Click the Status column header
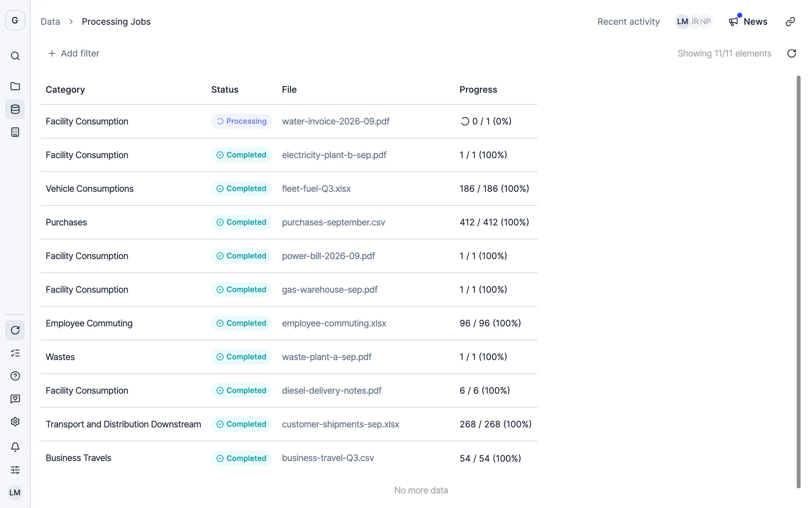This screenshot has height=508, width=812. coord(225,89)
